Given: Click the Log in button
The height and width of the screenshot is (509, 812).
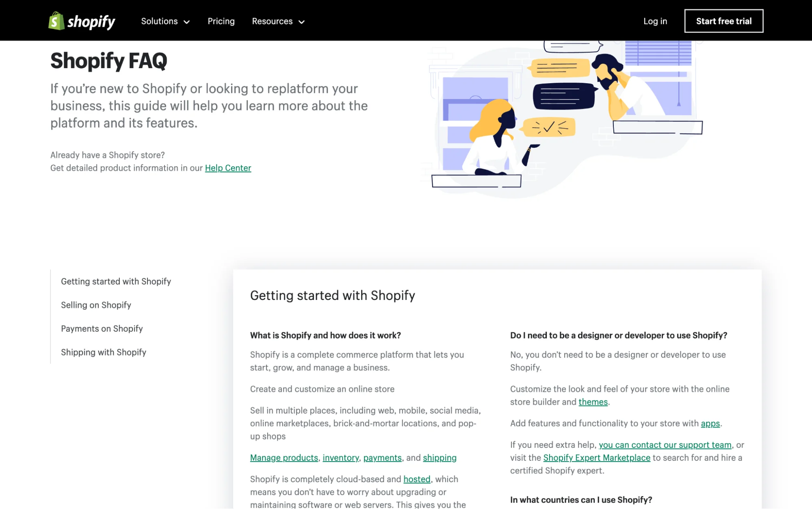Looking at the screenshot, I should pos(655,21).
